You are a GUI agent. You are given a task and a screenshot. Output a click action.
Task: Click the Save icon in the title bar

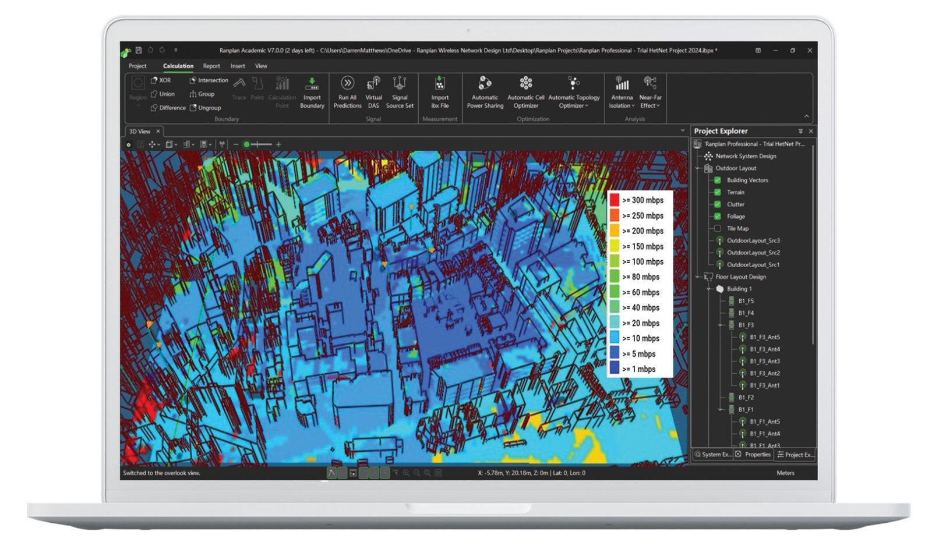[x=139, y=51]
